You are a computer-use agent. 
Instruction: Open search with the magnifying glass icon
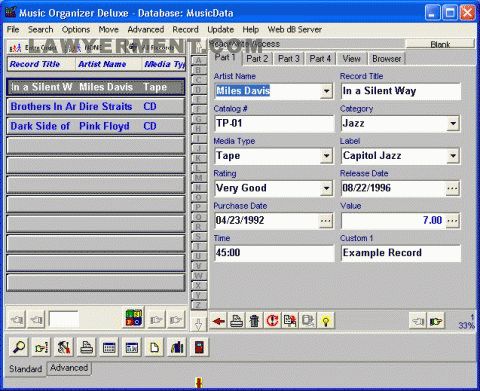[x=19, y=347]
